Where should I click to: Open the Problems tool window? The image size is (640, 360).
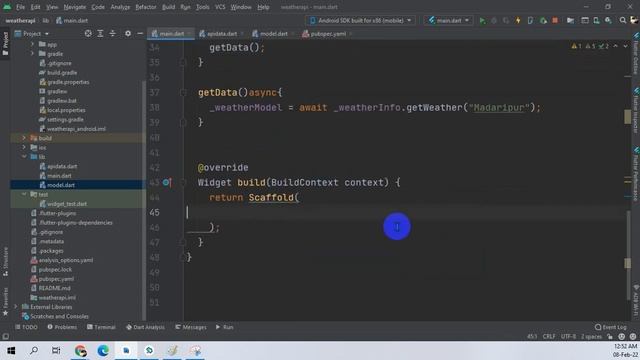click(62, 327)
